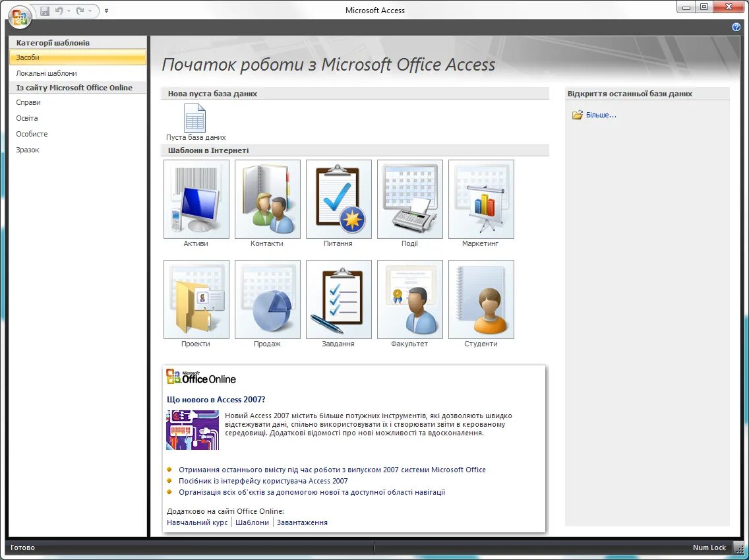Open the Більше… recent databases link

pyautogui.click(x=601, y=115)
